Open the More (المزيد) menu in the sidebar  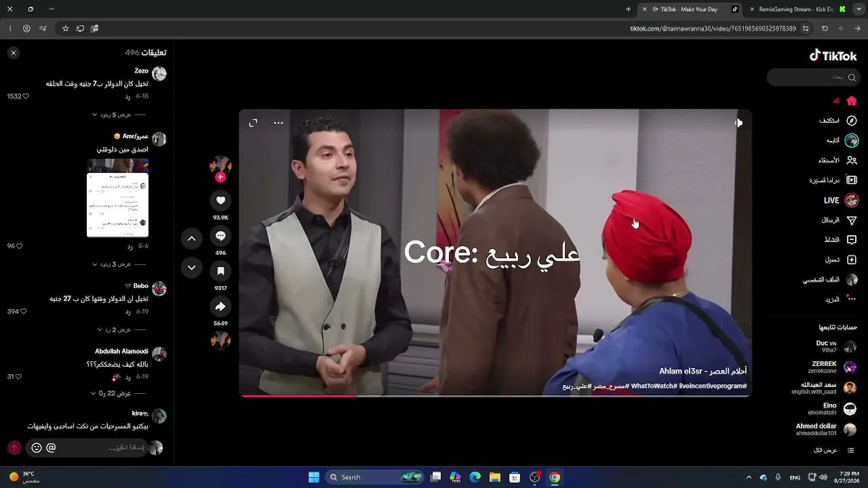click(x=841, y=299)
